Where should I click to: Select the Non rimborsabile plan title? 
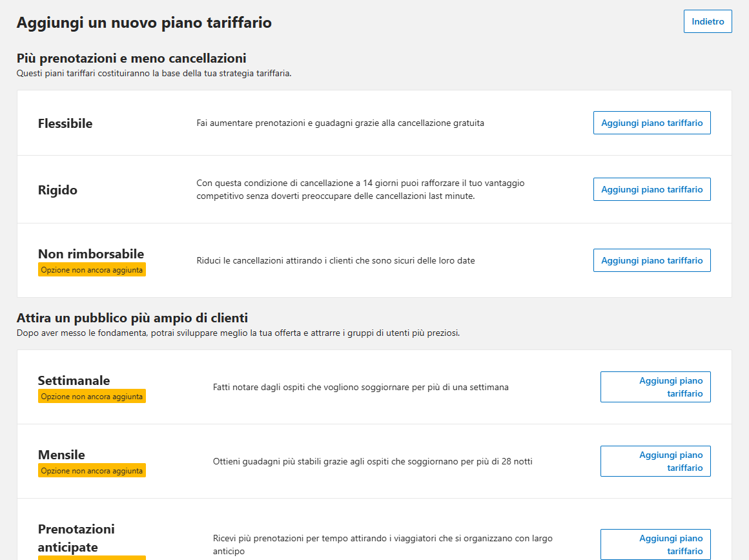91,254
